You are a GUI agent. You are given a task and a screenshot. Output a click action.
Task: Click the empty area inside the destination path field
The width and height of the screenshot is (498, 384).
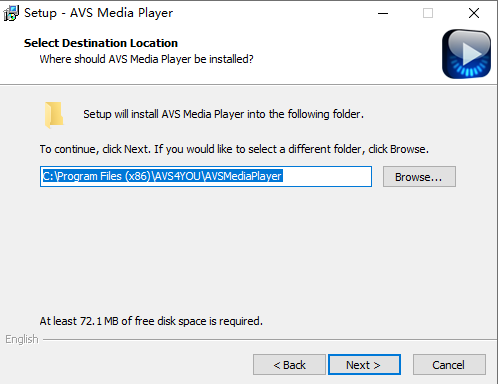click(x=327, y=176)
